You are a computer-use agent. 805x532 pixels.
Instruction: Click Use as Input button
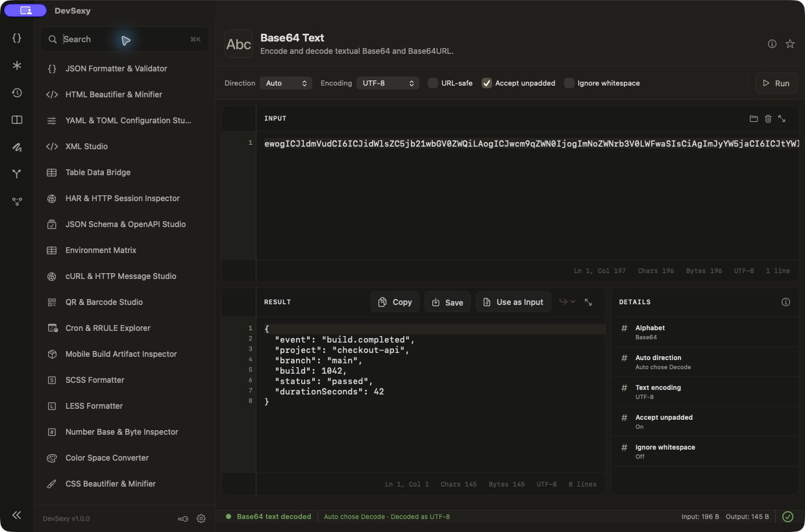pos(514,302)
